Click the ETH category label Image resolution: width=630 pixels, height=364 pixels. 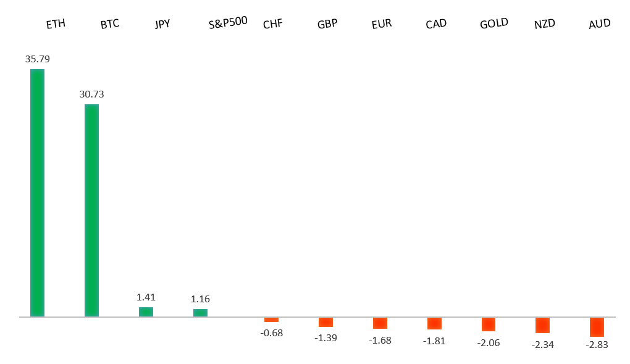coord(56,25)
